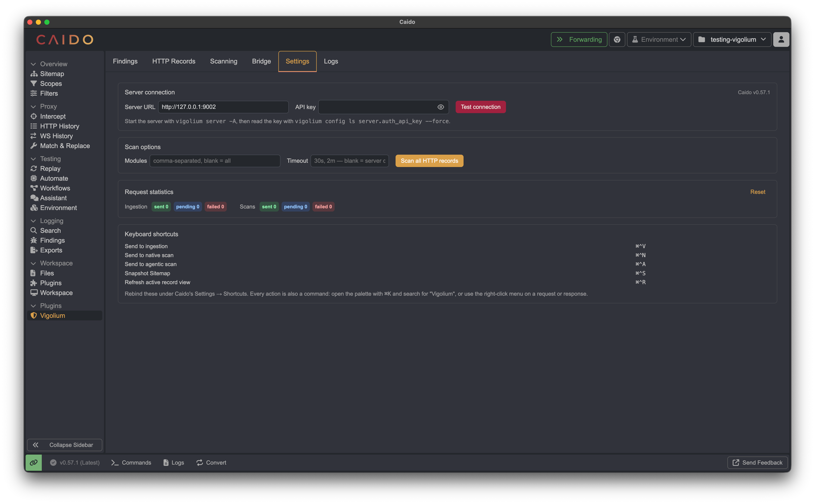Open Replay in the sidebar

tap(64, 169)
